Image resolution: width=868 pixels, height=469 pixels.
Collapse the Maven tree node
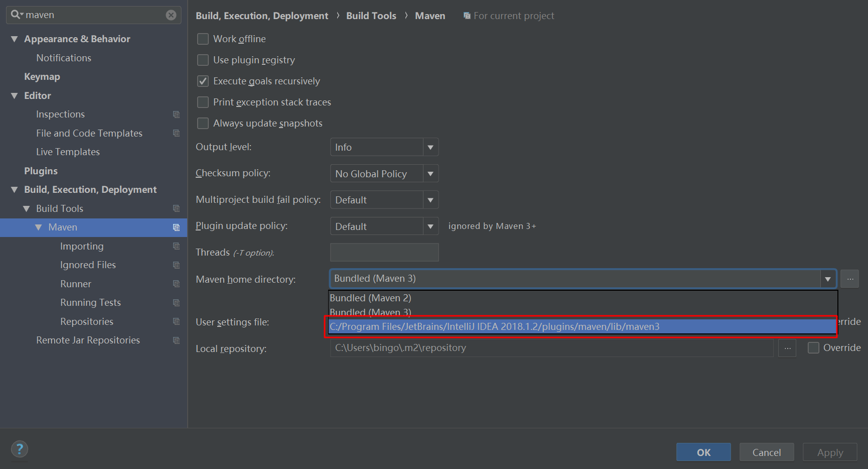pyautogui.click(x=38, y=227)
